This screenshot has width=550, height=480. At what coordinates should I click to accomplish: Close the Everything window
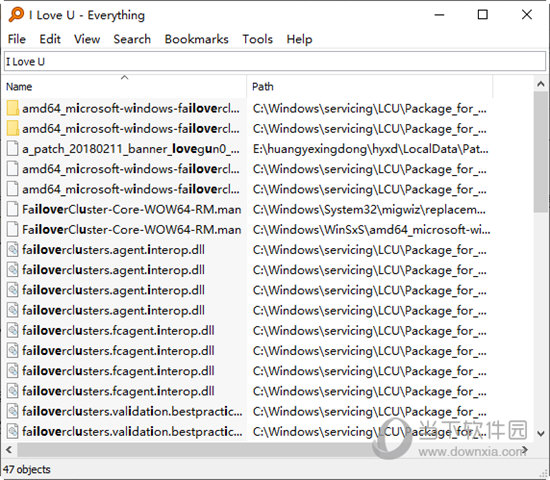pos(527,15)
